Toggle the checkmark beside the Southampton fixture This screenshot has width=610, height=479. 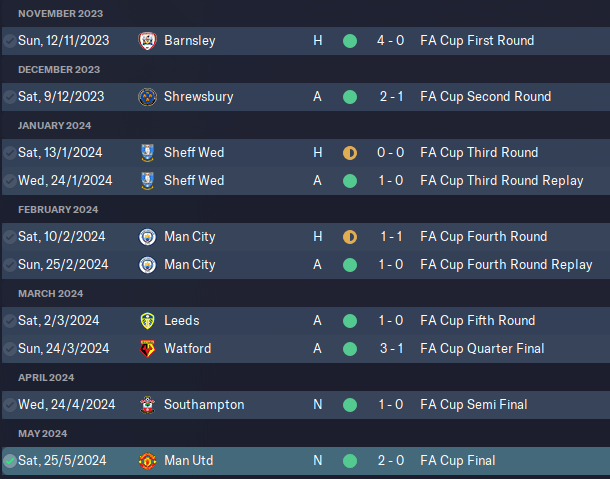click(x=9, y=405)
